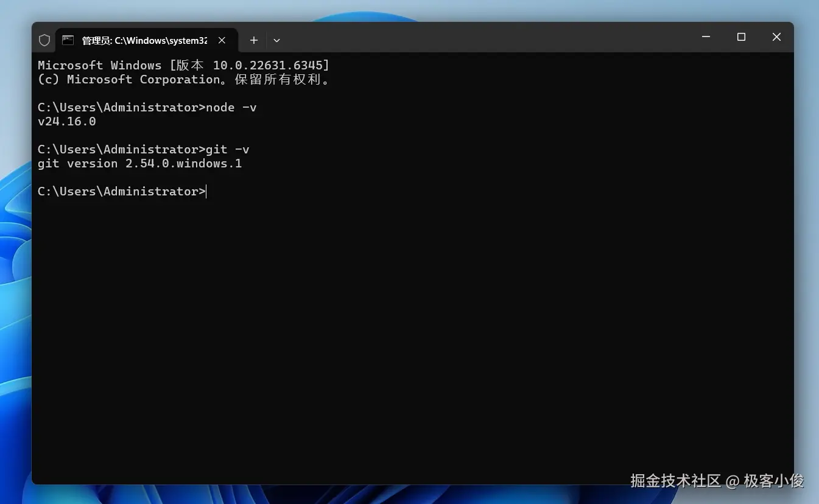Expand the new tab profile dropdown
This screenshot has height=504, width=819.
pos(276,40)
